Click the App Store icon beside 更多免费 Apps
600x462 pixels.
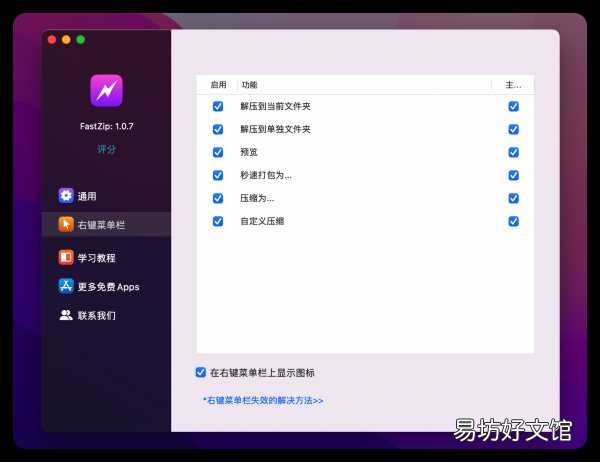[66, 286]
